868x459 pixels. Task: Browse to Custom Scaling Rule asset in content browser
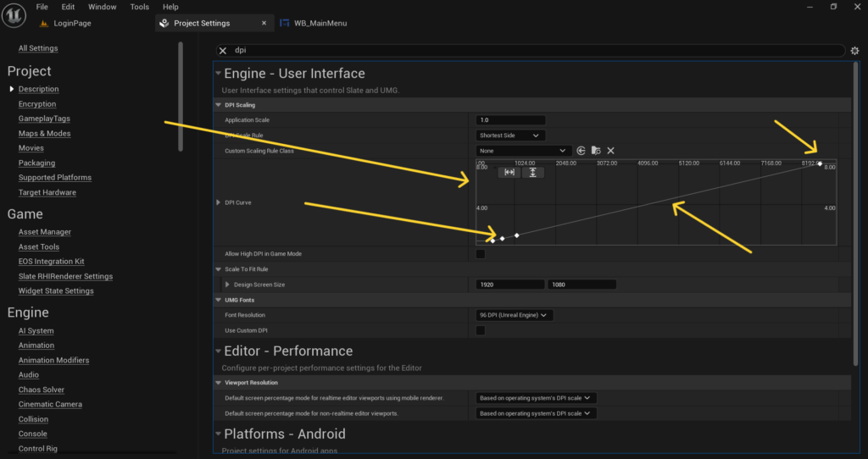(596, 151)
